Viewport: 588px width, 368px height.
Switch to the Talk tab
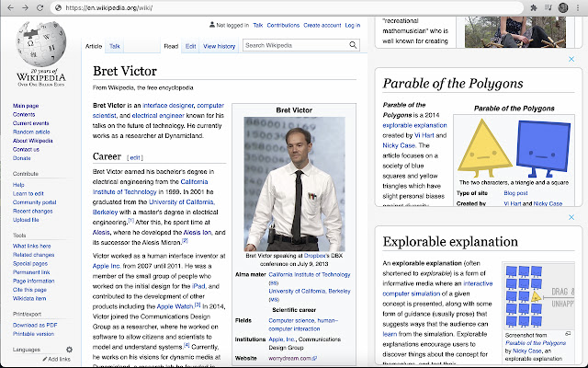click(115, 45)
